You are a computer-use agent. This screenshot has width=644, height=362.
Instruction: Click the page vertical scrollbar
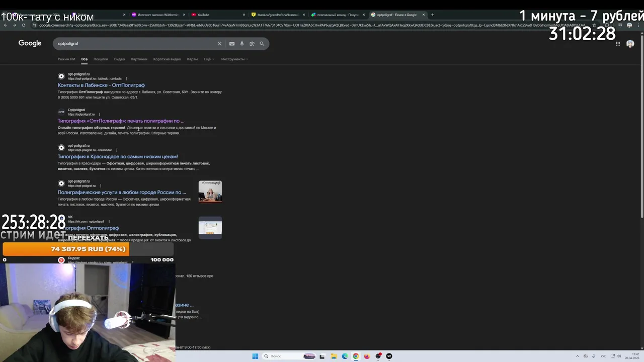click(x=641, y=126)
